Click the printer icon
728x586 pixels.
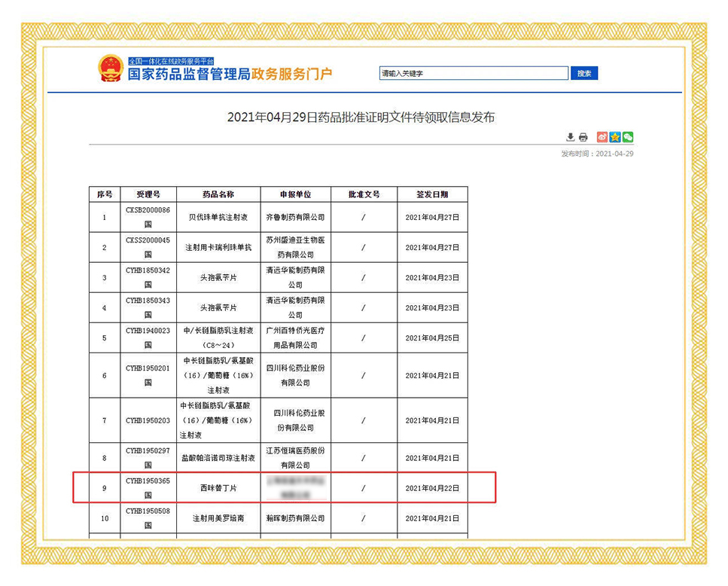(583, 137)
